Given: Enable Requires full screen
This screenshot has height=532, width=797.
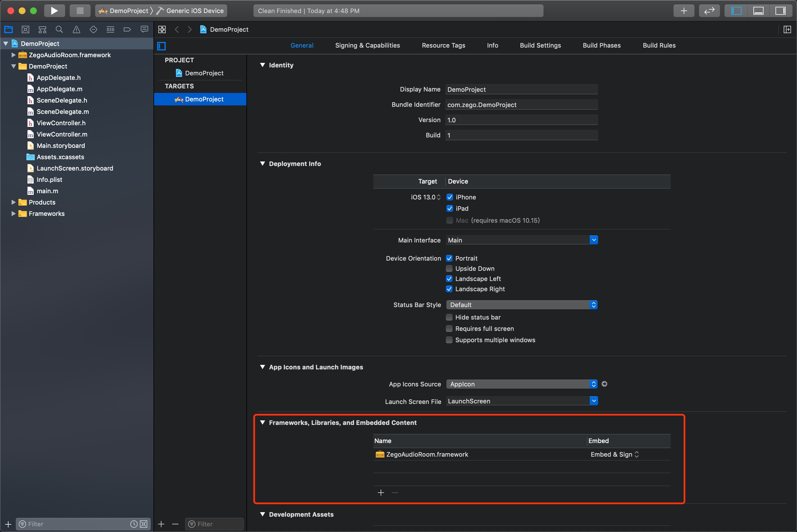Looking at the screenshot, I should (449, 328).
